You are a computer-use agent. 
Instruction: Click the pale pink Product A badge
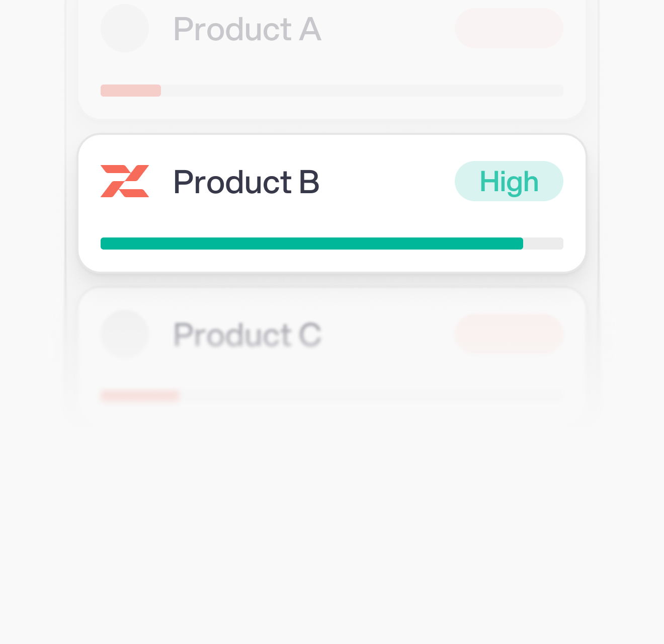pos(509,28)
